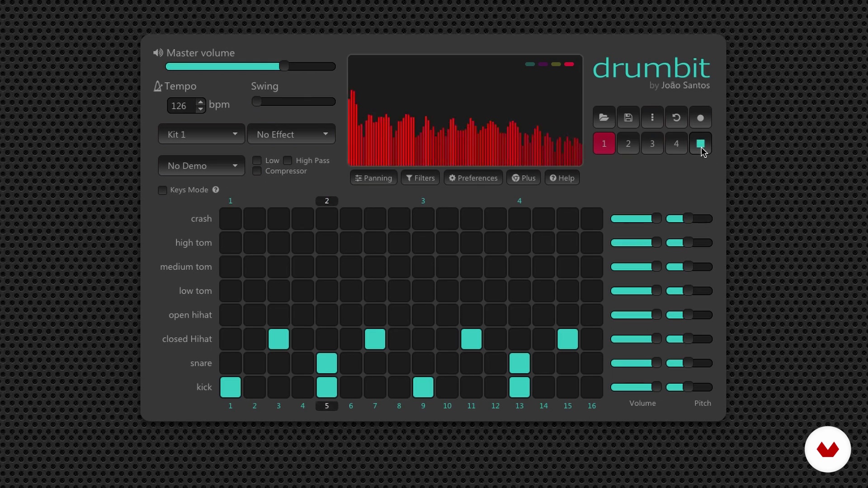
Task: Click the tempo metronome icon
Action: 157,86
